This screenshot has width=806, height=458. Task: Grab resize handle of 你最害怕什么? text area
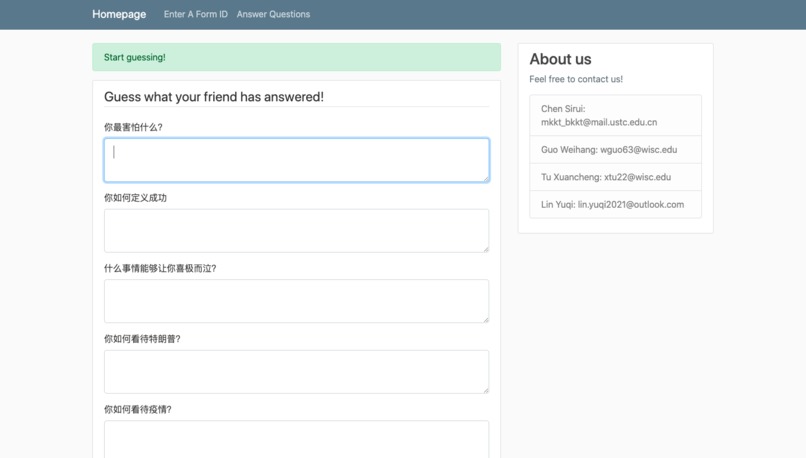click(485, 178)
